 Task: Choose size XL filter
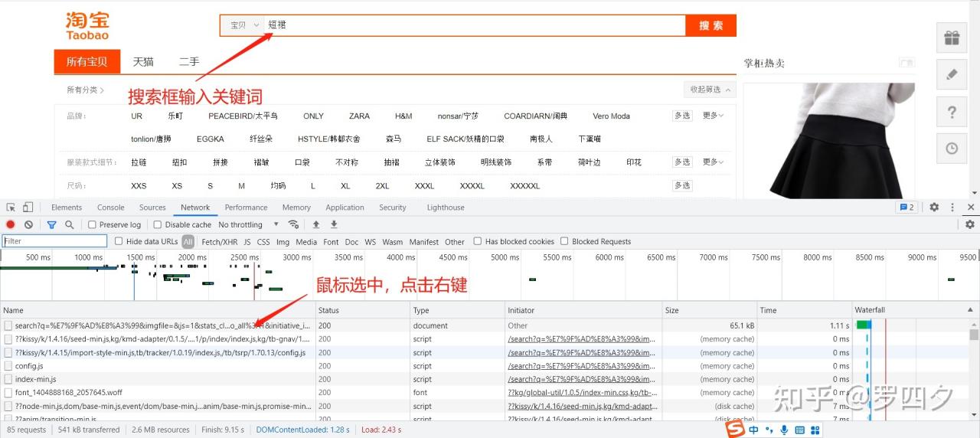[x=345, y=186]
